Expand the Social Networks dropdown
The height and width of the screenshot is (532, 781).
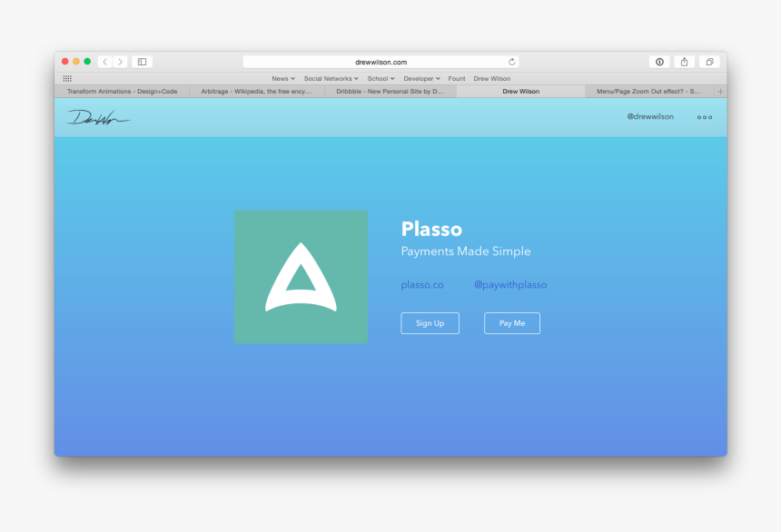tap(331, 78)
